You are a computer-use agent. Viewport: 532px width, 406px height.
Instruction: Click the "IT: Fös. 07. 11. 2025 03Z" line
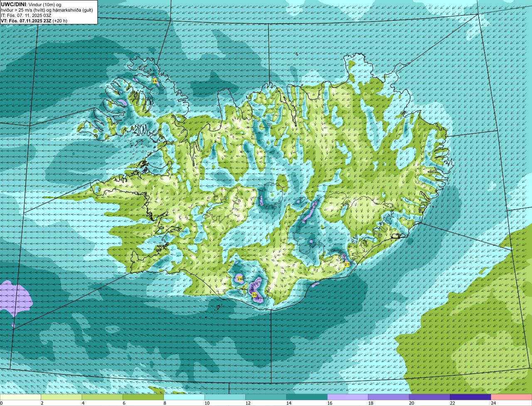[x=26, y=15]
